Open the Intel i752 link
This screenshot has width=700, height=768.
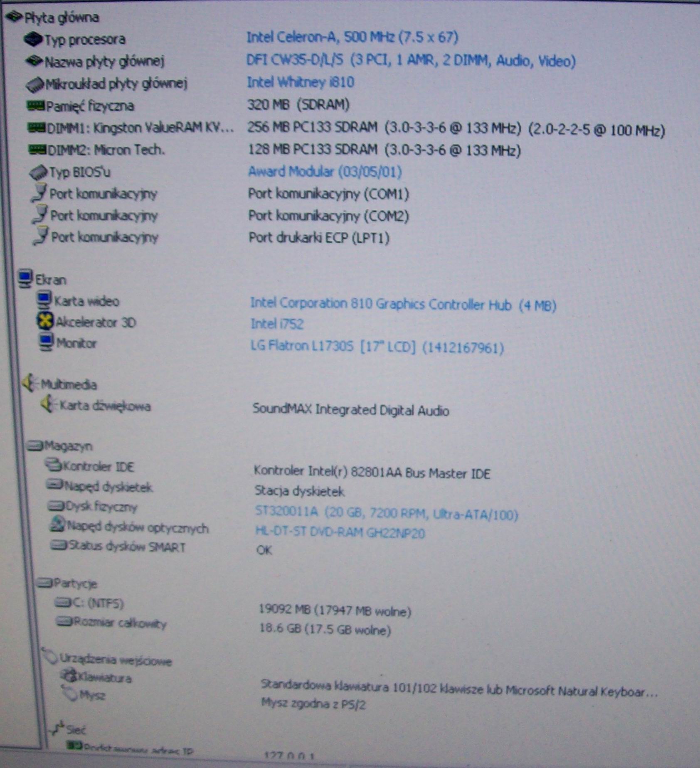pyautogui.click(x=277, y=324)
